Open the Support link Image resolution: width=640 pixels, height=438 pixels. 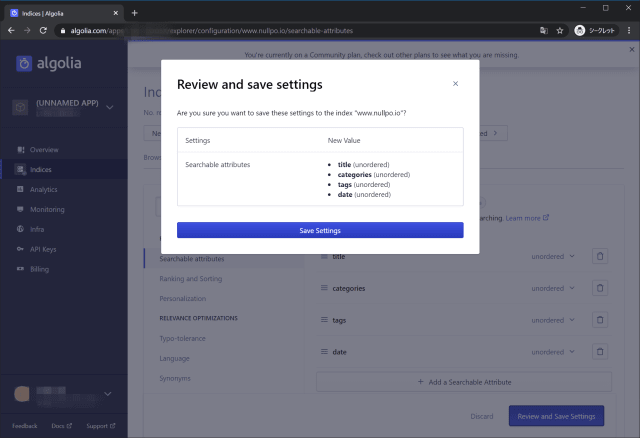[101, 426]
